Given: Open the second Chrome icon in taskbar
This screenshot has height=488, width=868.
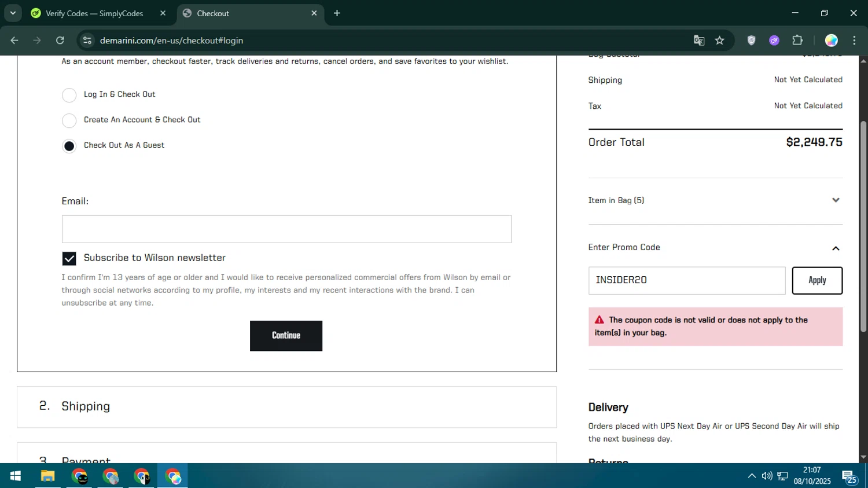Looking at the screenshot, I should point(111,476).
